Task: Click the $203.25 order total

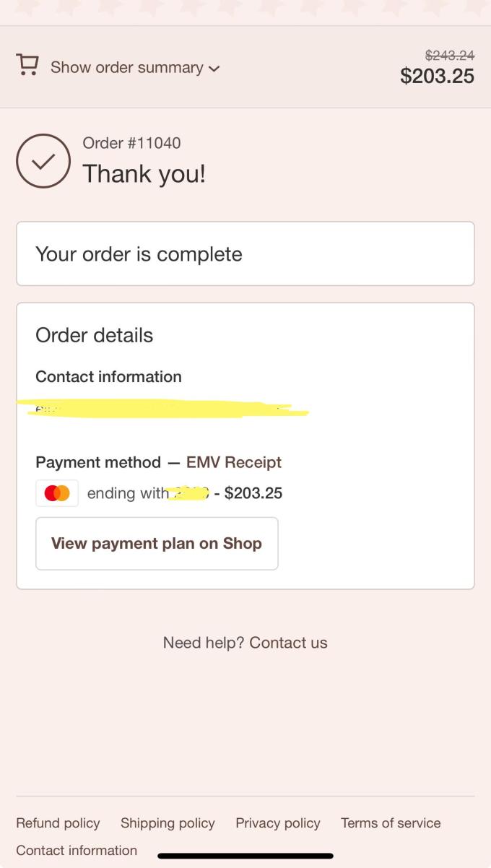Action: [x=437, y=76]
